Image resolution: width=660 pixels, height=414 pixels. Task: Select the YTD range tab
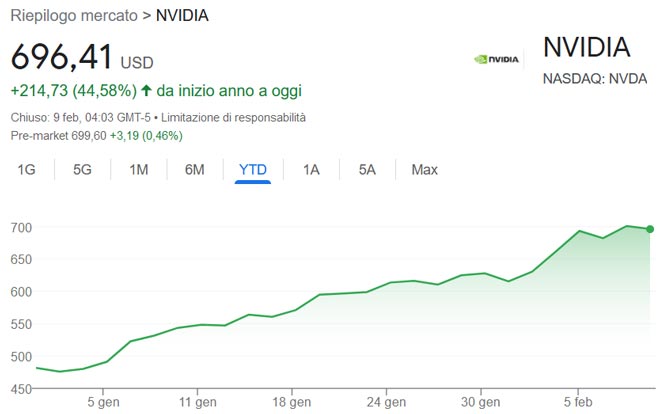(253, 170)
